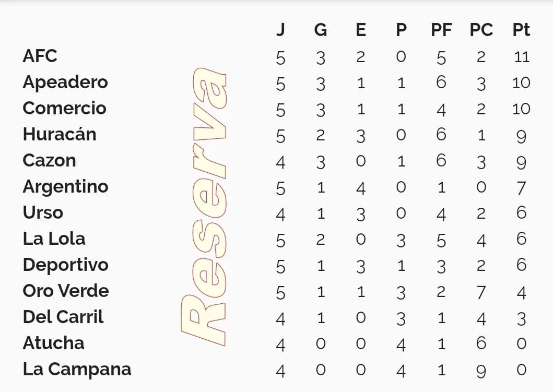Click on the Urso team name

coord(43,212)
